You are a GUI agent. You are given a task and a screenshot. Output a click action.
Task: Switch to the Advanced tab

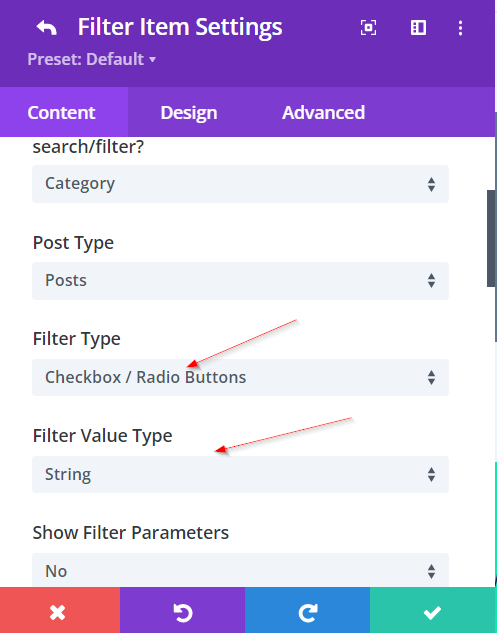tap(323, 112)
